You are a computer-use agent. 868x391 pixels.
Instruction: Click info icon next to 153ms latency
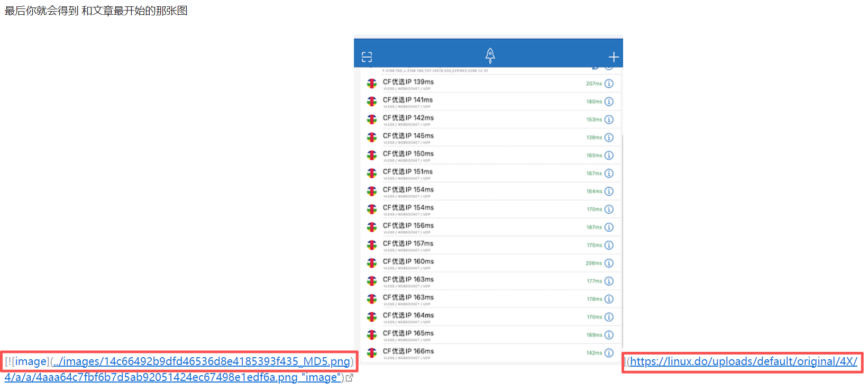coord(609,120)
